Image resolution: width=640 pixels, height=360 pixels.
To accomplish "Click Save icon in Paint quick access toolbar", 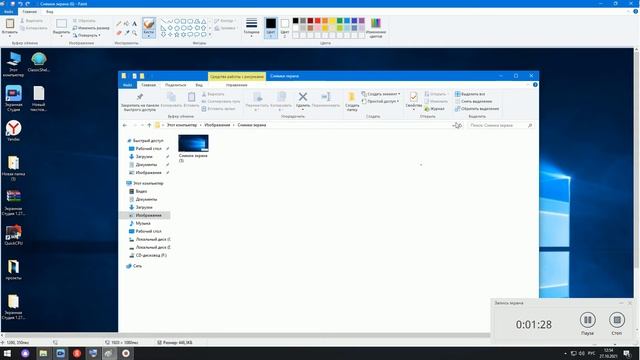I will 12,4.
